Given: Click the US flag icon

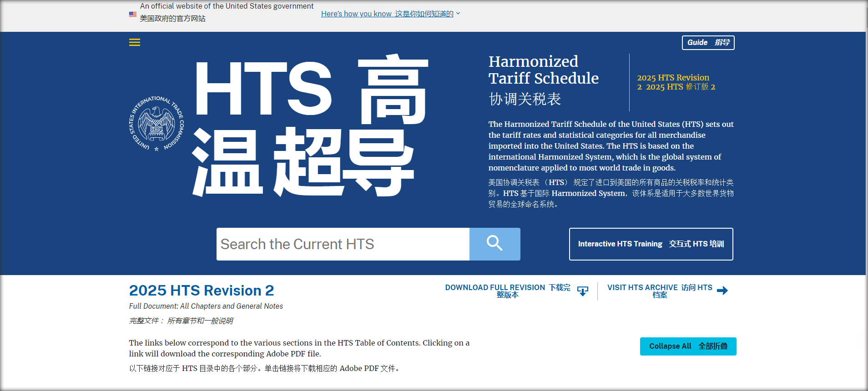Looking at the screenshot, I should coord(133,14).
